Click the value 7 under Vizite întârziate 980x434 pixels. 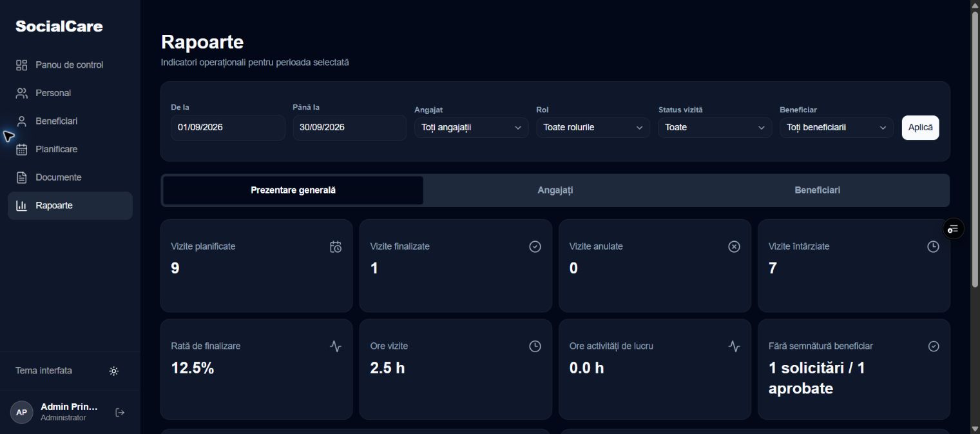pyautogui.click(x=773, y=268)
